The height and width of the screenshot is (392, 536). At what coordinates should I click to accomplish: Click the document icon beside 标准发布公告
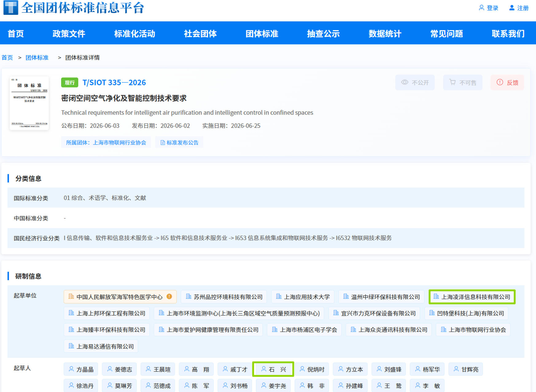point(163,143)
